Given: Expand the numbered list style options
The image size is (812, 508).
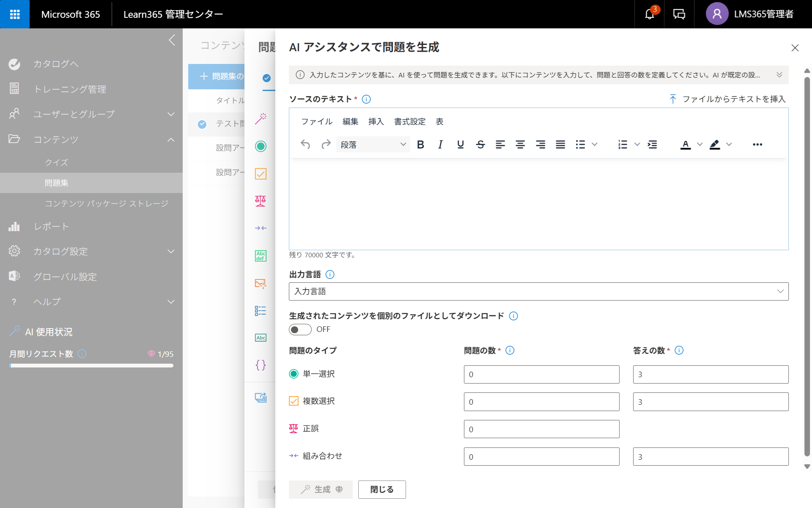Looking at the screenshot, I should tap(637, 144).
